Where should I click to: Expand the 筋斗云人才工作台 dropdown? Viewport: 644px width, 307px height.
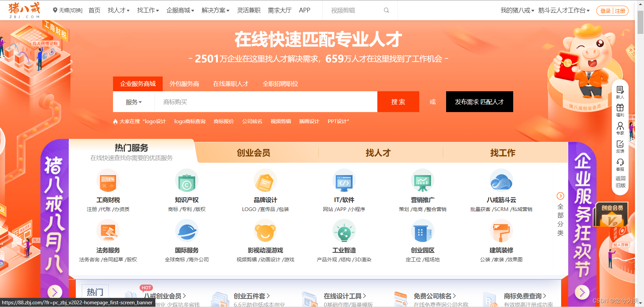564,10
